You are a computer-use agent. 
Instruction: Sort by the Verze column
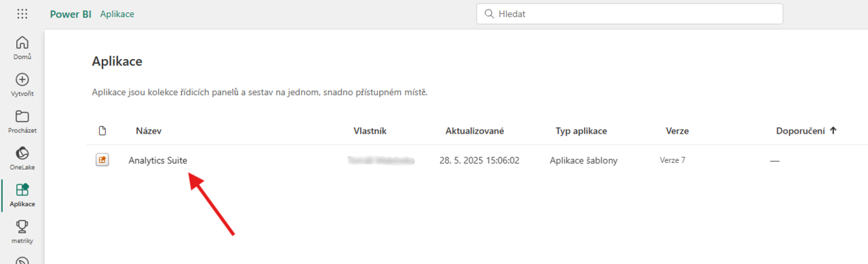pos(677,131)
